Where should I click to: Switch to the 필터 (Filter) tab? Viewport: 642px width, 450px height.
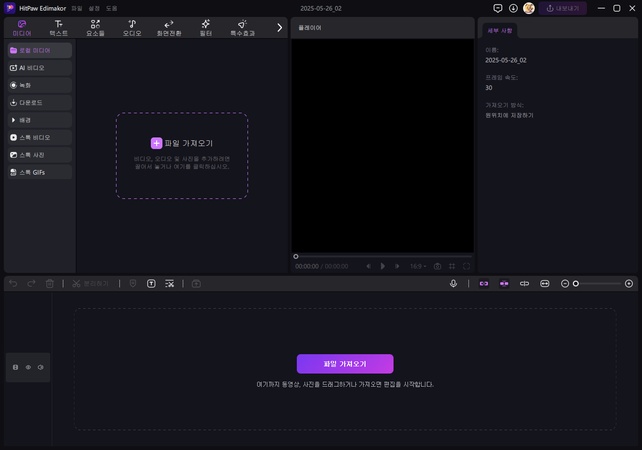(205, 27)
